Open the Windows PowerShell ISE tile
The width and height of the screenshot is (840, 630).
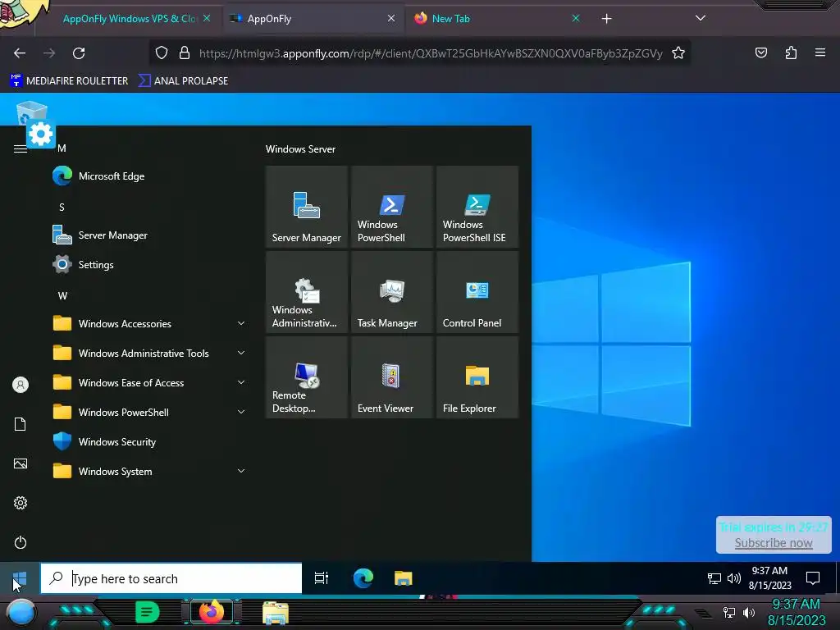click(477, 207)
